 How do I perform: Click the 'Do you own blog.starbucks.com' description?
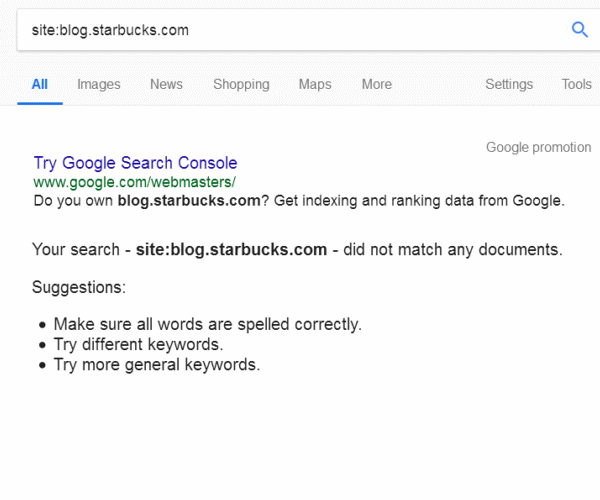(x=298, y=200)
